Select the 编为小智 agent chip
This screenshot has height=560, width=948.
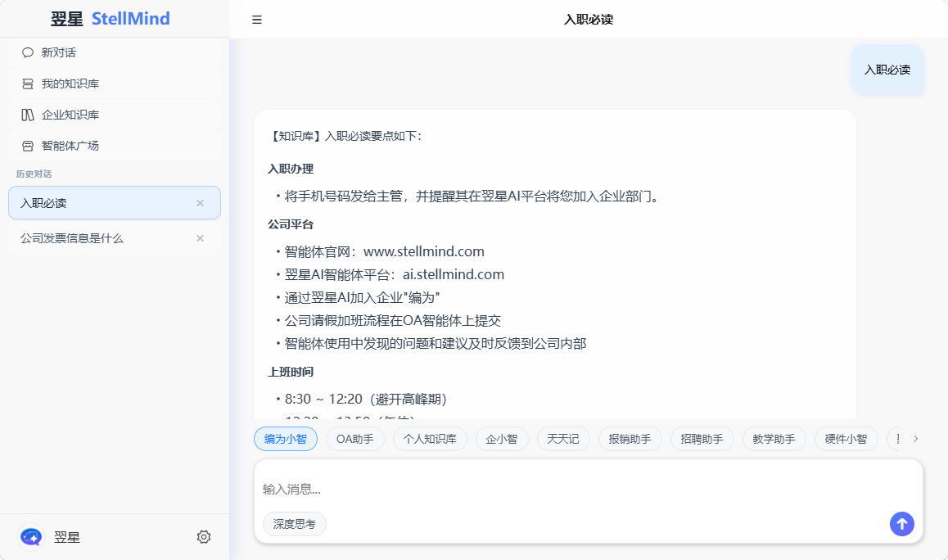pyautogui.click(x=286, y=439)
